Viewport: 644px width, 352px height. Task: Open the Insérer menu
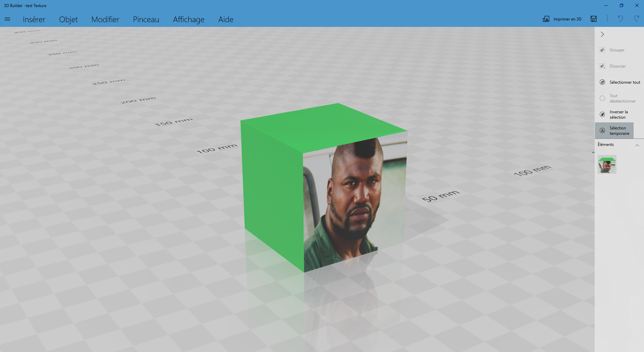tap(34, 19)
